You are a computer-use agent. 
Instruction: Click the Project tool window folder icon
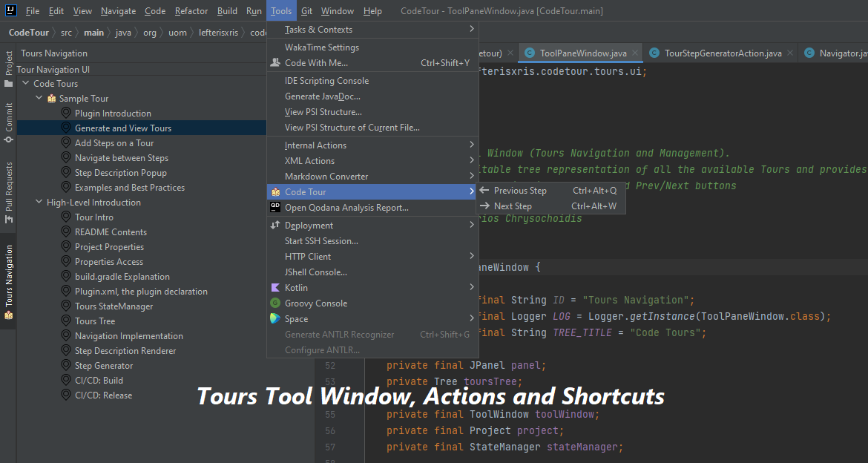(8, 84)
